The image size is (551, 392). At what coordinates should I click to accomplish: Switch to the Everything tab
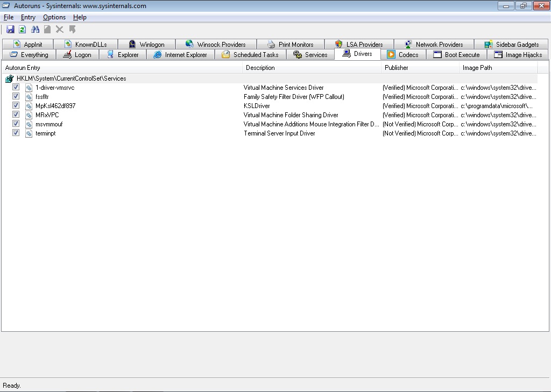(29, 54)
